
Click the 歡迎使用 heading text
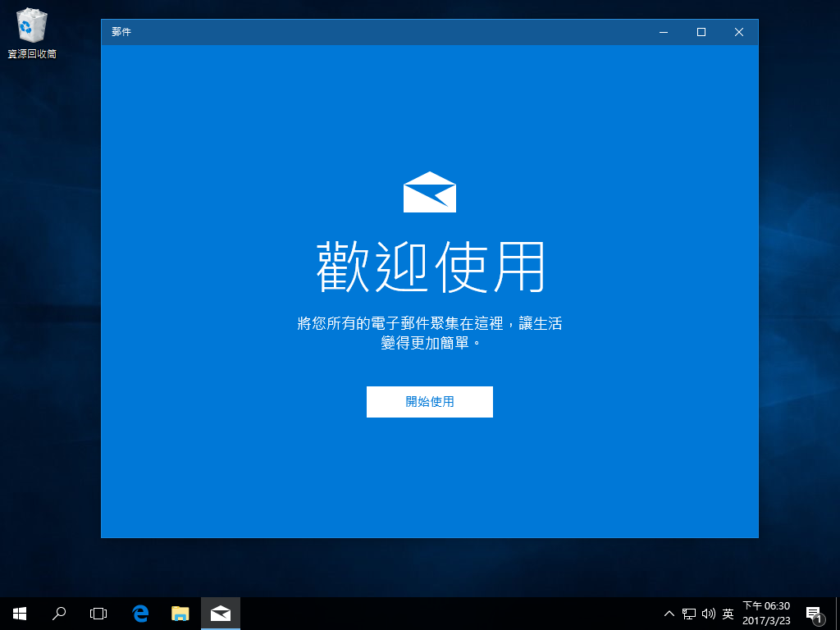click(430, 267)
